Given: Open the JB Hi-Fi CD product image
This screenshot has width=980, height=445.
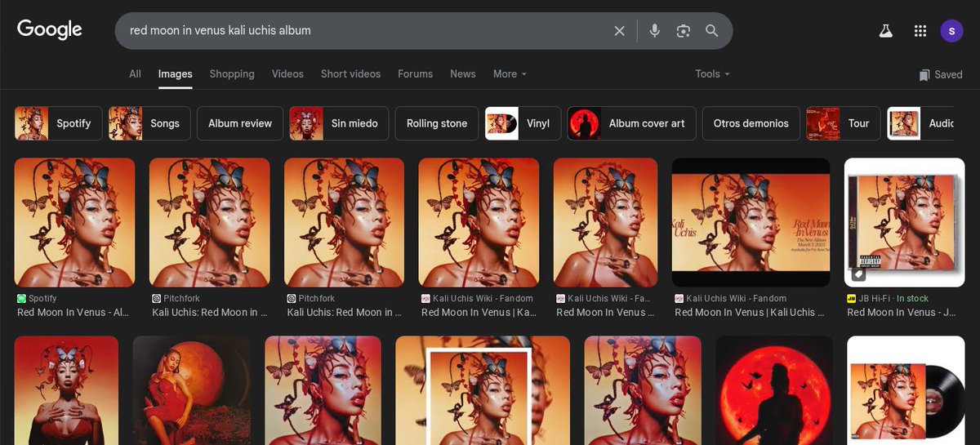Looking at the screenshot, I should tap(904, 222).
